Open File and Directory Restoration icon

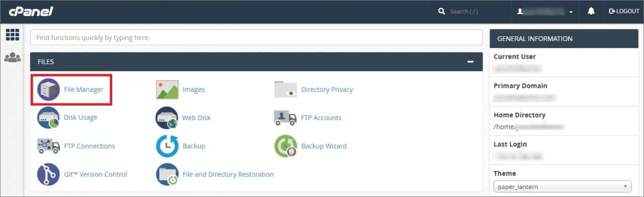coord(167,174)
